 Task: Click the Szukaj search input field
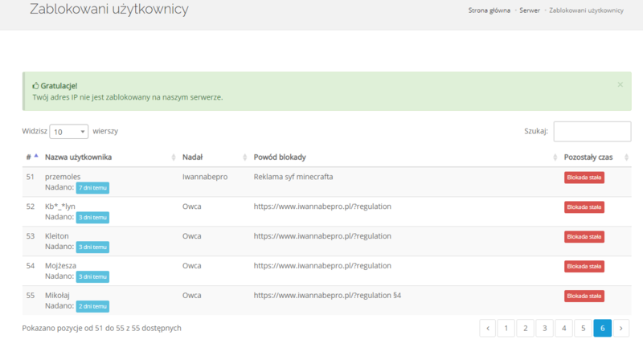(592, 131)
